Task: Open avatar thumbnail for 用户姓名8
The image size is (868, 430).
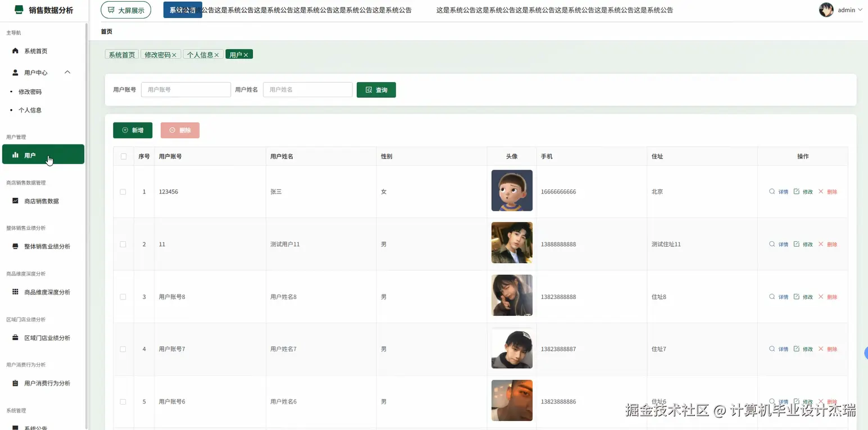Action: [x=512, y=296]
